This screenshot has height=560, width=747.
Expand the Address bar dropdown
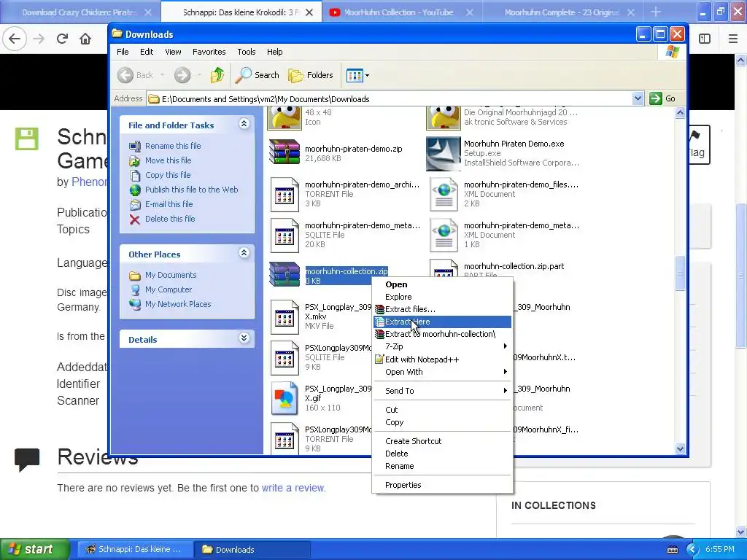tap(638, 98)
